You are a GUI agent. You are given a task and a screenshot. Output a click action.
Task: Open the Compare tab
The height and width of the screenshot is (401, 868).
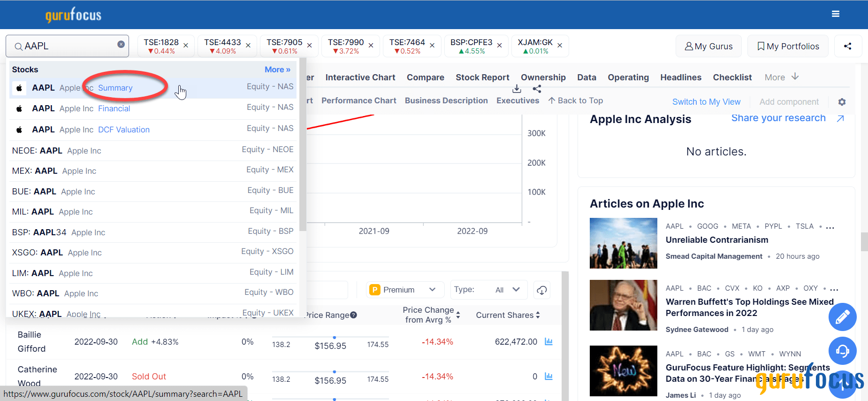click(426, 77)
